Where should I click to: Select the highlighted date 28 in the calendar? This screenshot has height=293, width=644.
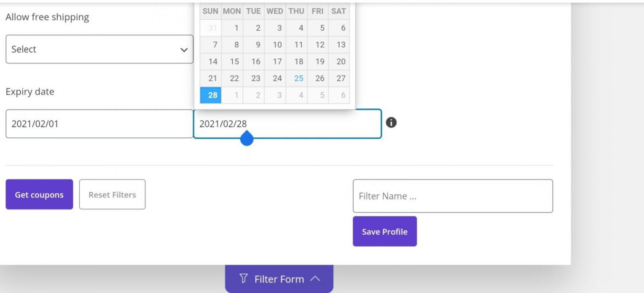pos(210,95)
